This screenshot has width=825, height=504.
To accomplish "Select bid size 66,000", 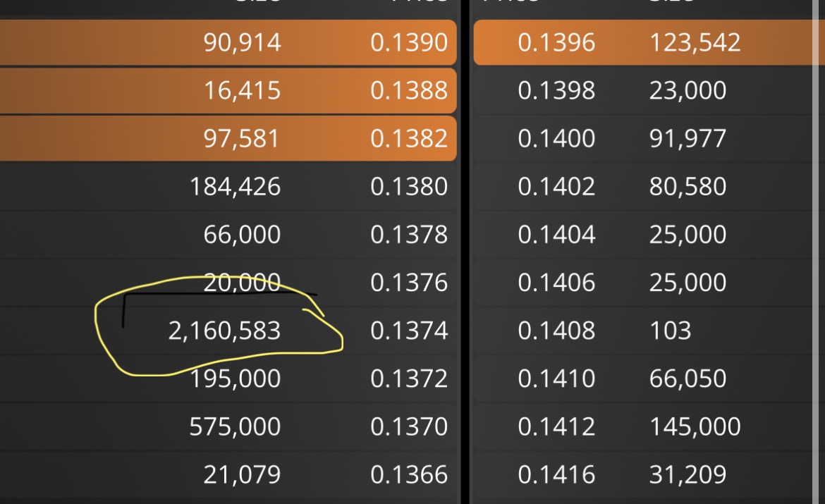I will (242, 234).
